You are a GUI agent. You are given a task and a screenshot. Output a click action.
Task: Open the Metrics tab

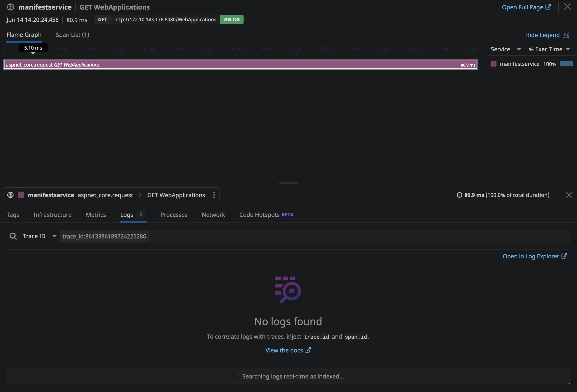(x=96, y=215)
